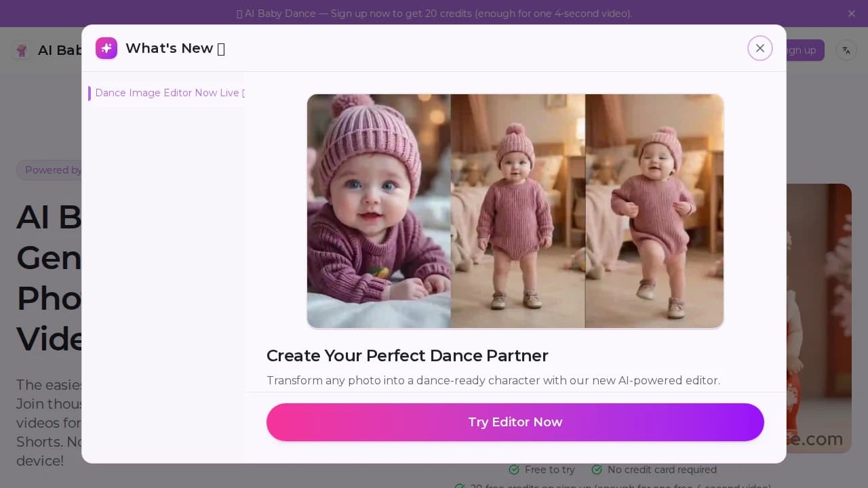Select Dance Image Editor Now Live in sidebar
Image resolution: width=868 pixels, height=488 pixels.
[x=170, y=93]
